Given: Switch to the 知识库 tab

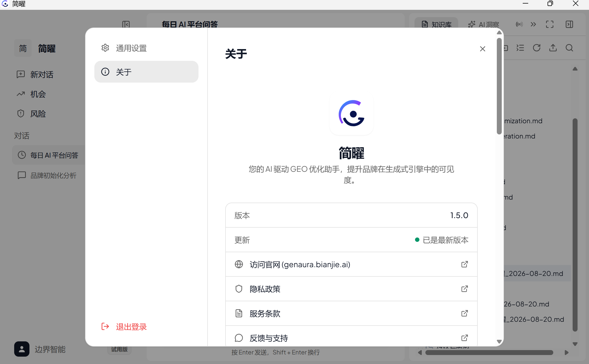Looking at the screenshot, I should (x=436, y=25).
